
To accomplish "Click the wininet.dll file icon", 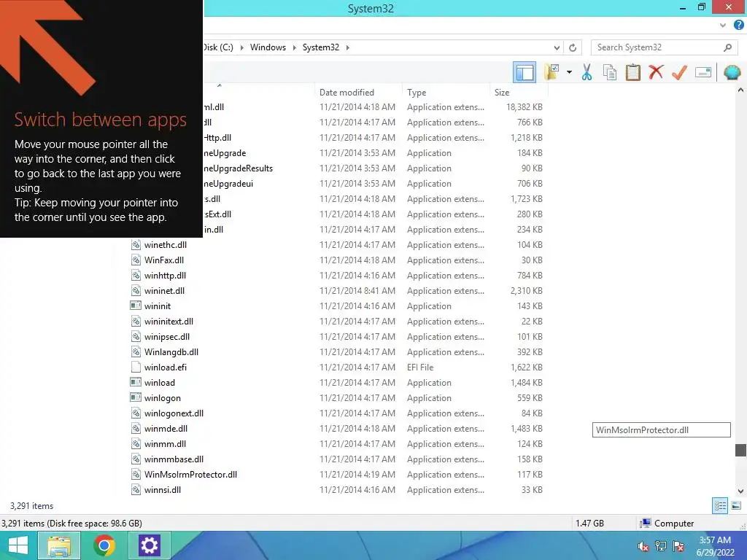I will [x=136, y=290].
